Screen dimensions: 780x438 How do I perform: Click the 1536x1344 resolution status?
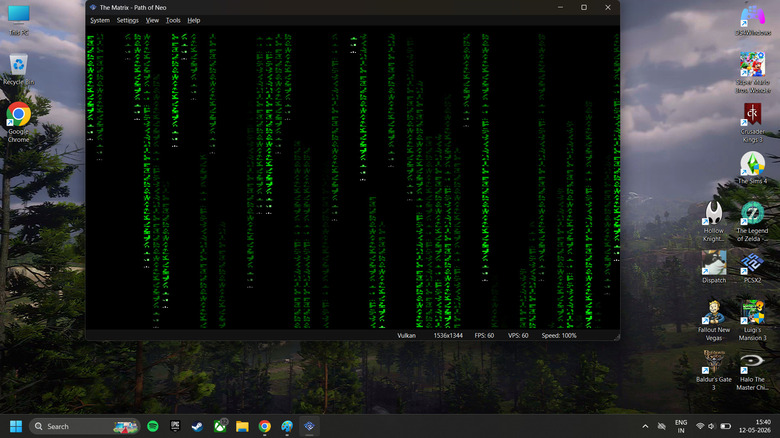click(448, 335)
